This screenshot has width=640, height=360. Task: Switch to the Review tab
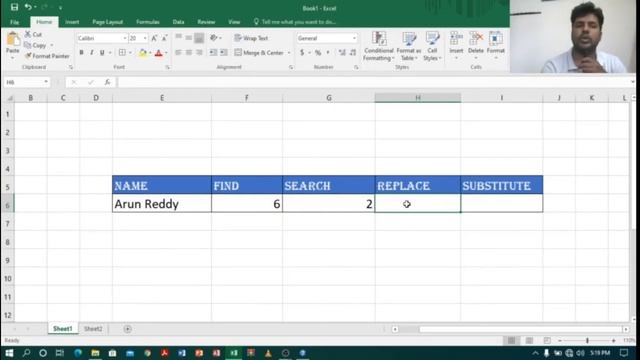[x=206, y=22]
